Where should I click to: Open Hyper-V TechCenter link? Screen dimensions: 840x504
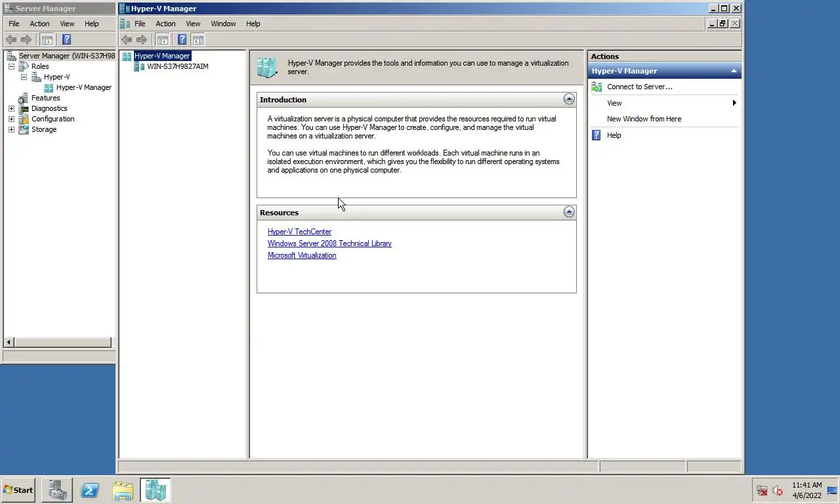(299, 232)
